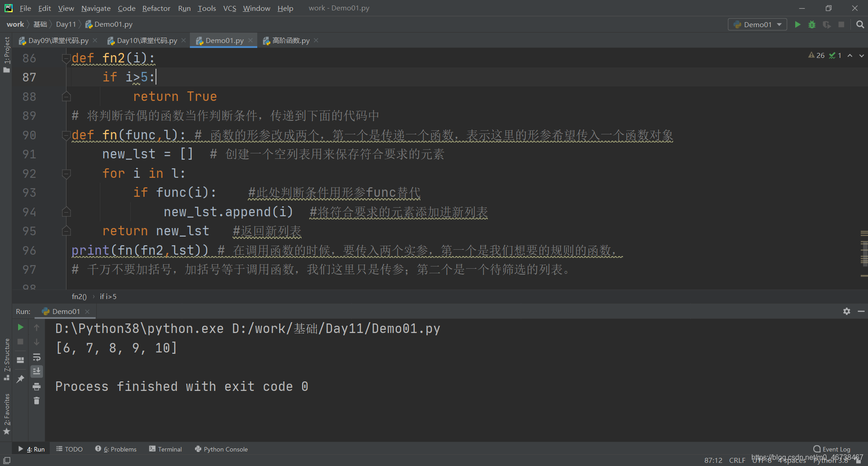This screenshot has width=868, height=466.
Task: Click the 87:12 cursor position indicator
Action: click(x=713, y=460)
